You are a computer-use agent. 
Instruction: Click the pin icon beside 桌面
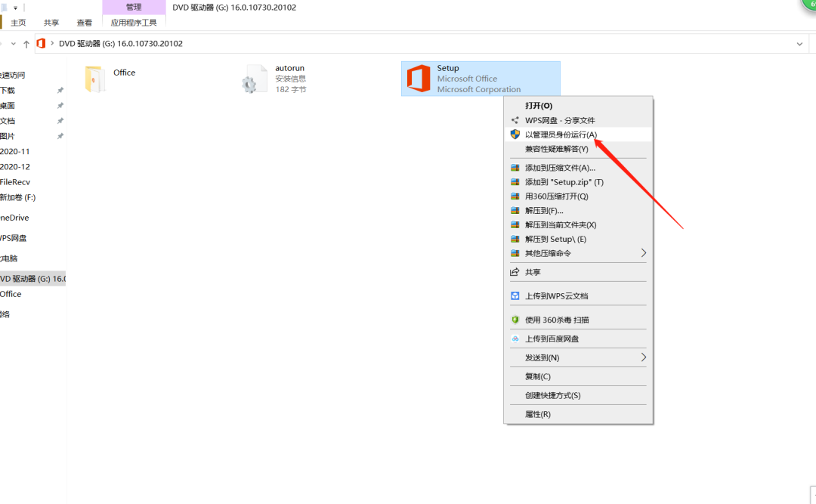(60, 106)
